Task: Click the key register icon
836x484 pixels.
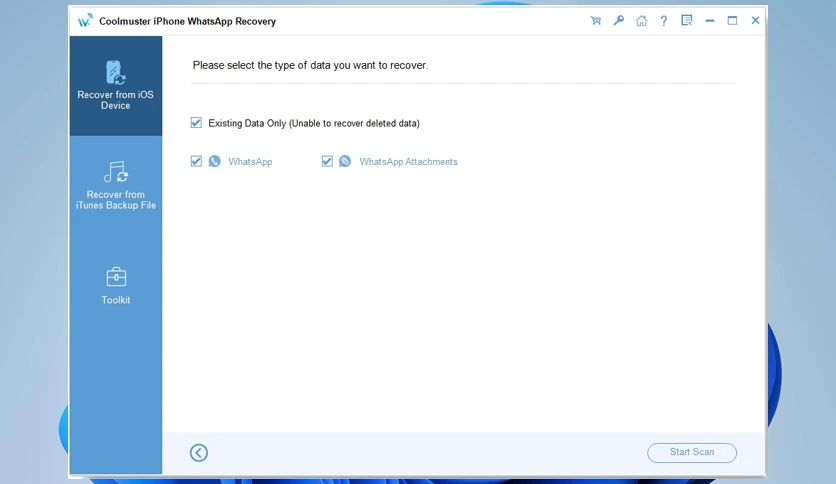Action: click(x=618, y=21)
